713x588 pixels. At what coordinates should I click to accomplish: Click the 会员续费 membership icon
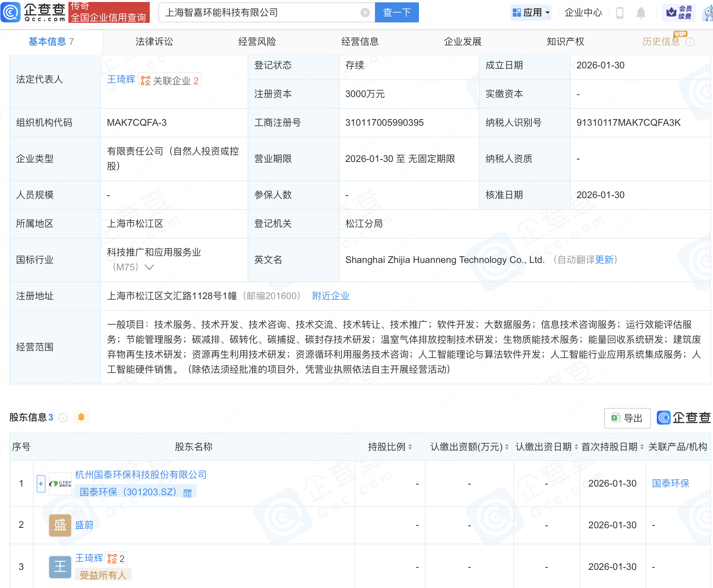[x=678, y=12]
